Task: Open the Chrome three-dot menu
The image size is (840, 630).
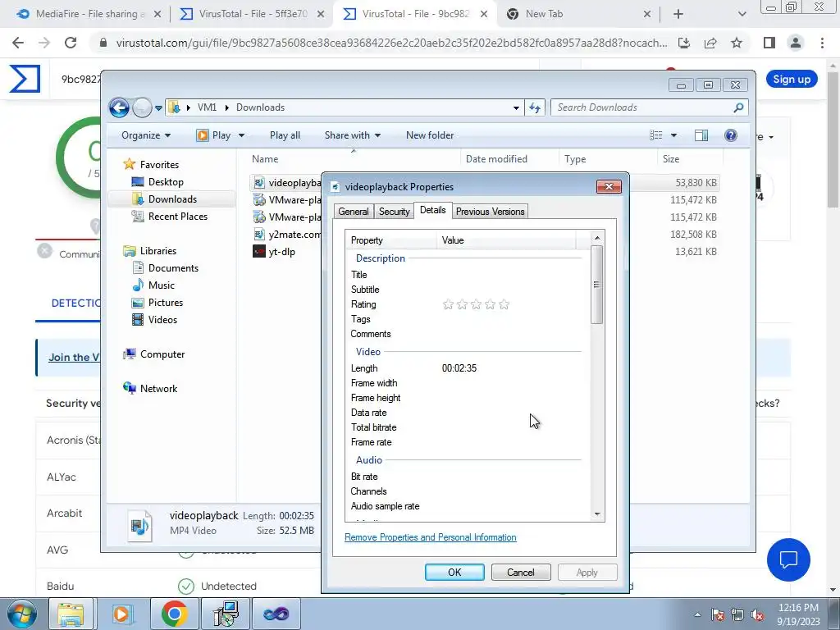Action: coord(822,43)
